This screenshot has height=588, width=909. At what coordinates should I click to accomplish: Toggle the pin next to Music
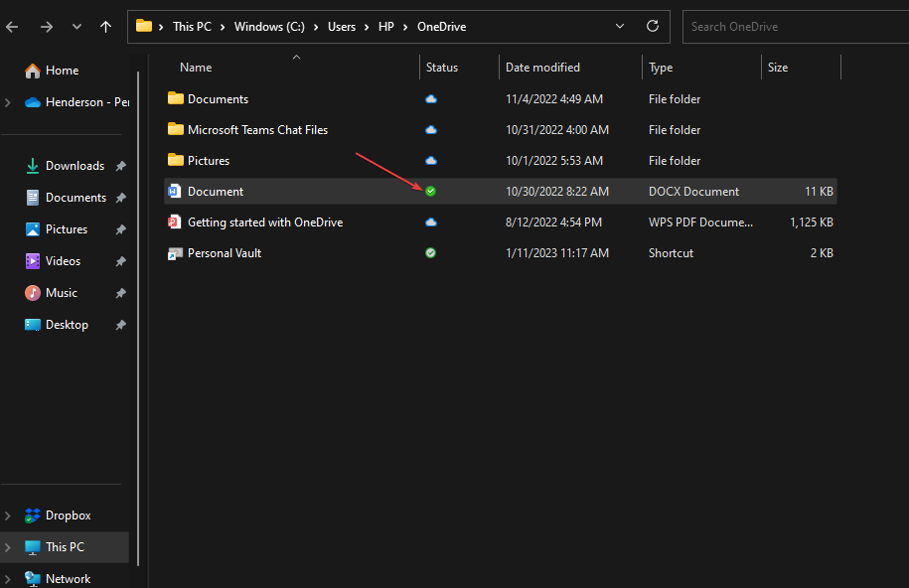coord(120,293)
